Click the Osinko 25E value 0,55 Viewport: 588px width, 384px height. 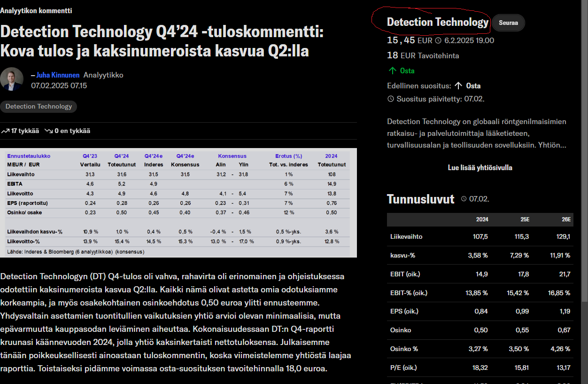pyautogui.click(x=523, y=330)
